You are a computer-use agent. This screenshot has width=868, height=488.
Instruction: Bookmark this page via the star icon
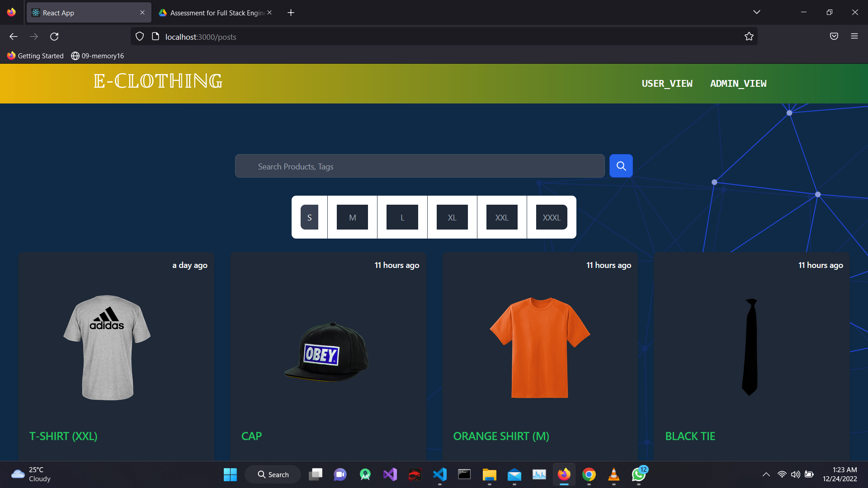(749, 36)
